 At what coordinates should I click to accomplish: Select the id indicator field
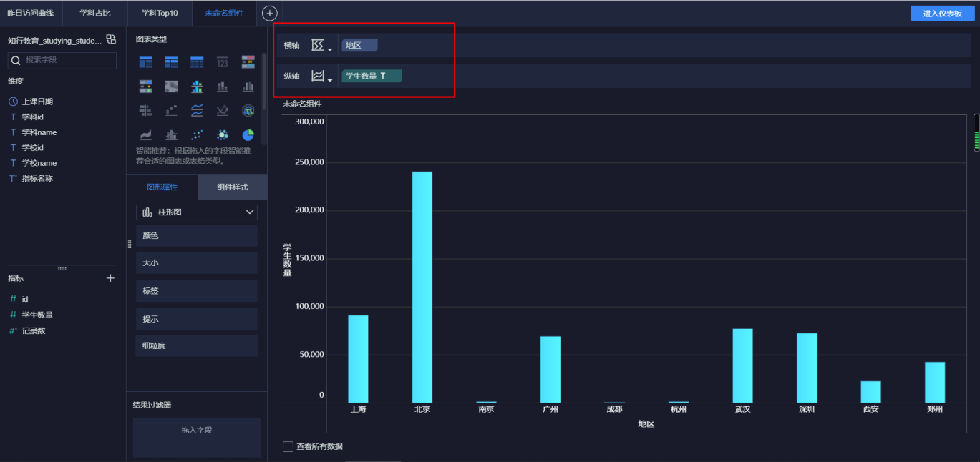[25, 299]
